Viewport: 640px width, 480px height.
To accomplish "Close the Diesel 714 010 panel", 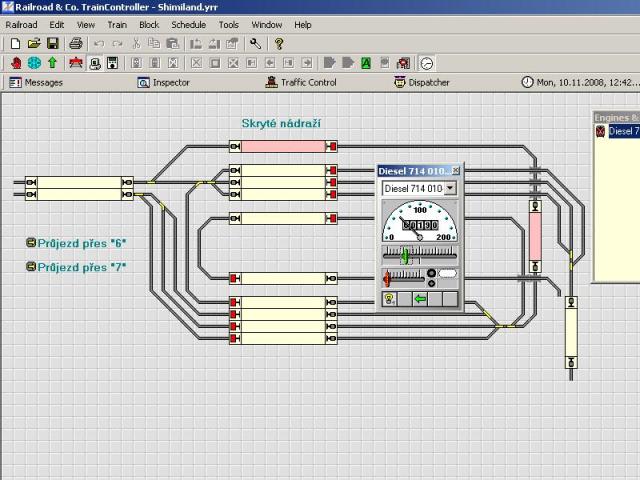I will click(x=456, y=170).
